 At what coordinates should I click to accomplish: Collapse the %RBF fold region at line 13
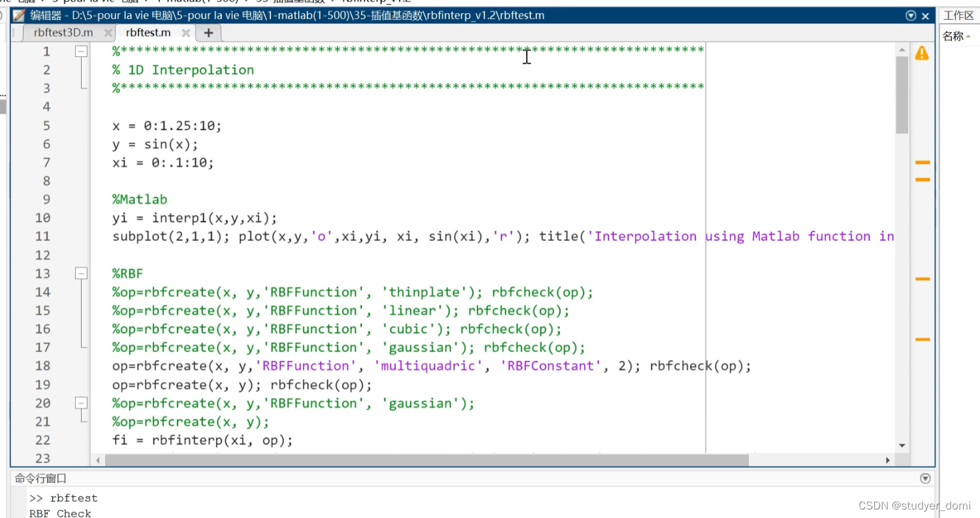(81, 273)
